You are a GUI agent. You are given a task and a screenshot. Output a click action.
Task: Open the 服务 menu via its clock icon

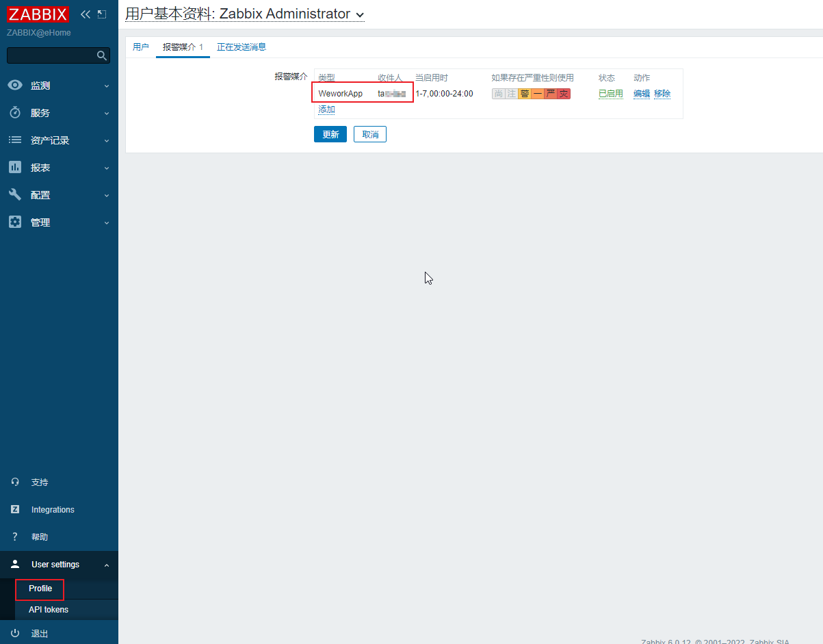[15, 113]
